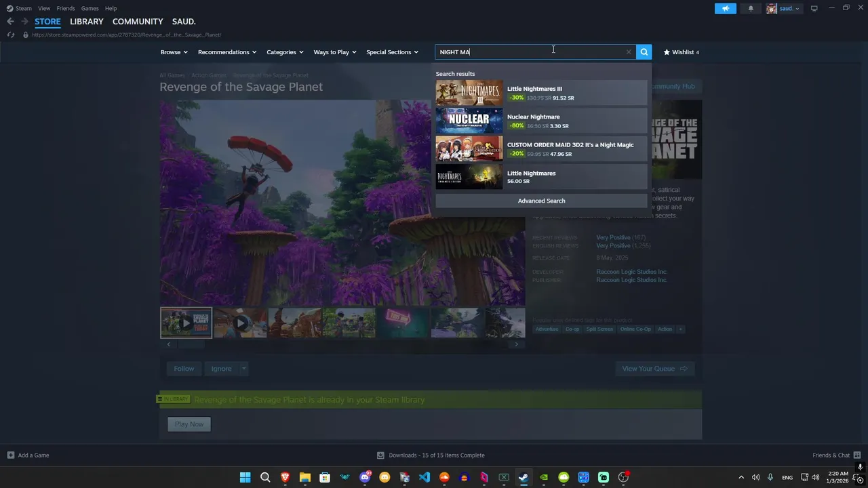Viewport: 868px width, 488px height.
Task: Open SoundCloud from the taskbar
Action: coord(444,477)
